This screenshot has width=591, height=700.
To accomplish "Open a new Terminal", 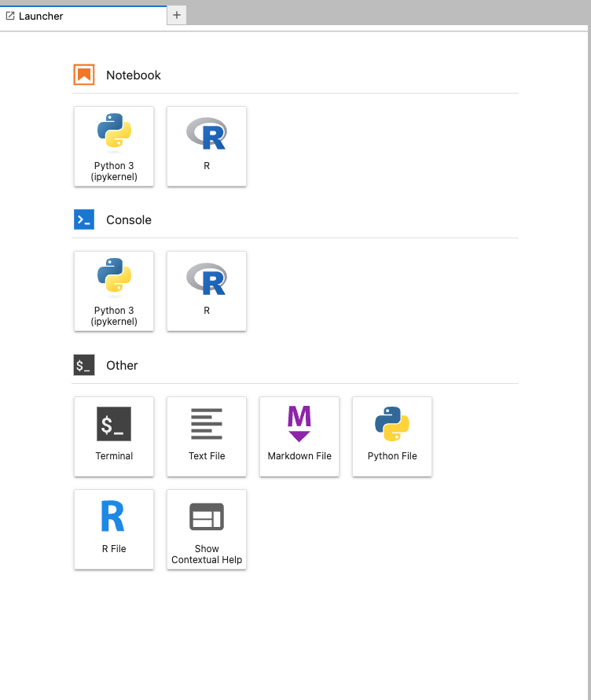I will (x=114, y=437).
